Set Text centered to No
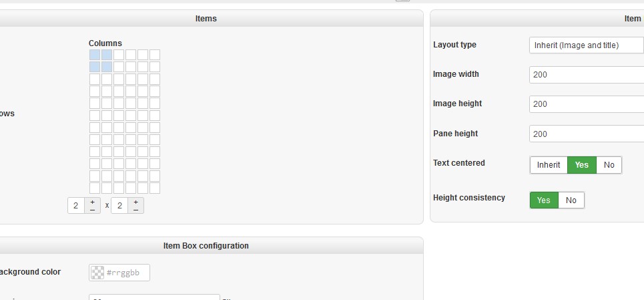 (x=609, y=165)
